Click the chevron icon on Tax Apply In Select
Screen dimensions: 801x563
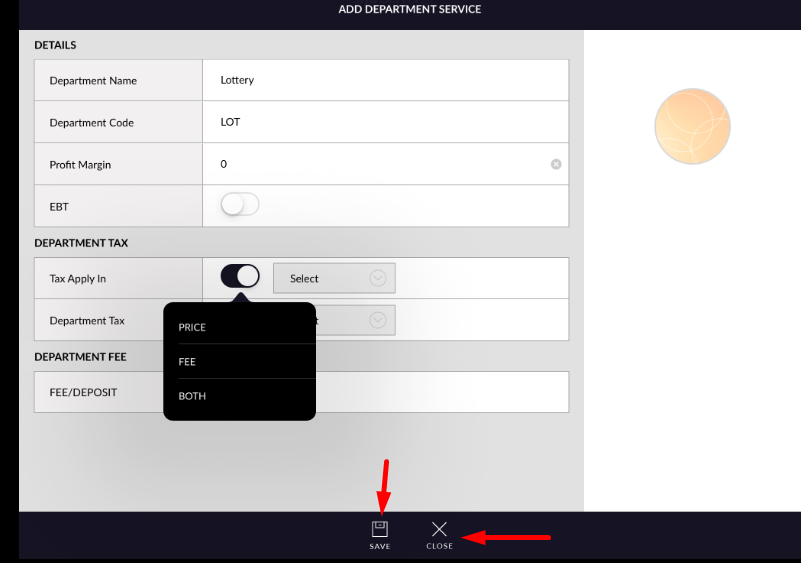[x=378, y=279]
